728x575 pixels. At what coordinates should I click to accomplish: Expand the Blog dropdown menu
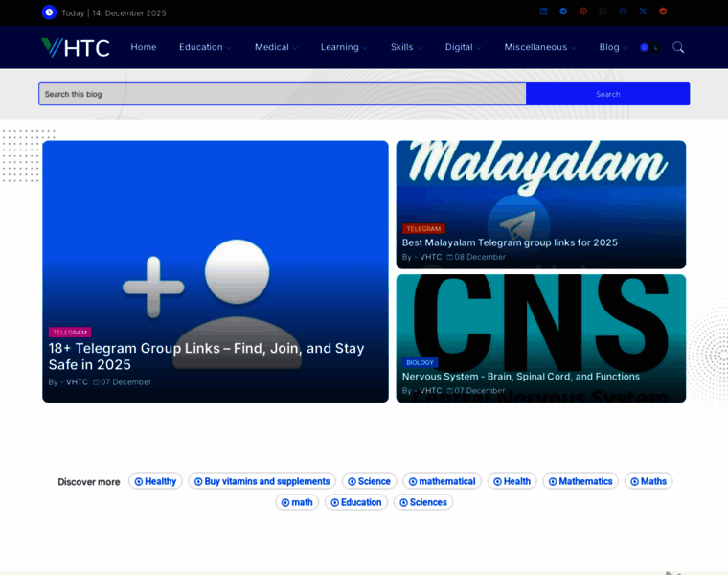pyautogui.click(x=613, y=47)
